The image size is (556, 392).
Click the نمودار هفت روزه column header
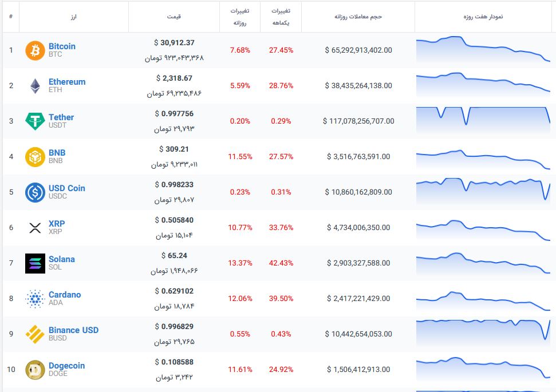483,17
